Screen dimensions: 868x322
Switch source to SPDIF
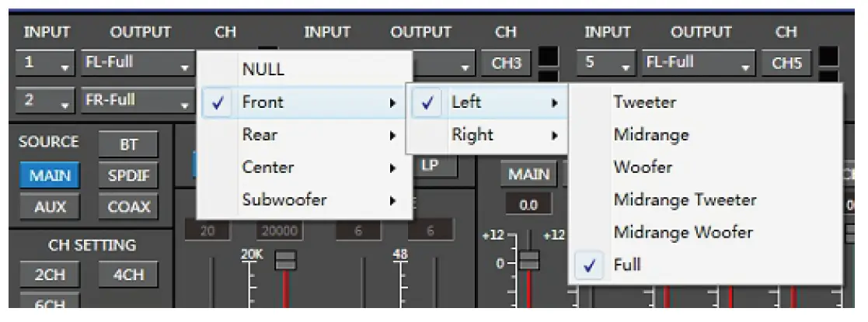(128, 176)
